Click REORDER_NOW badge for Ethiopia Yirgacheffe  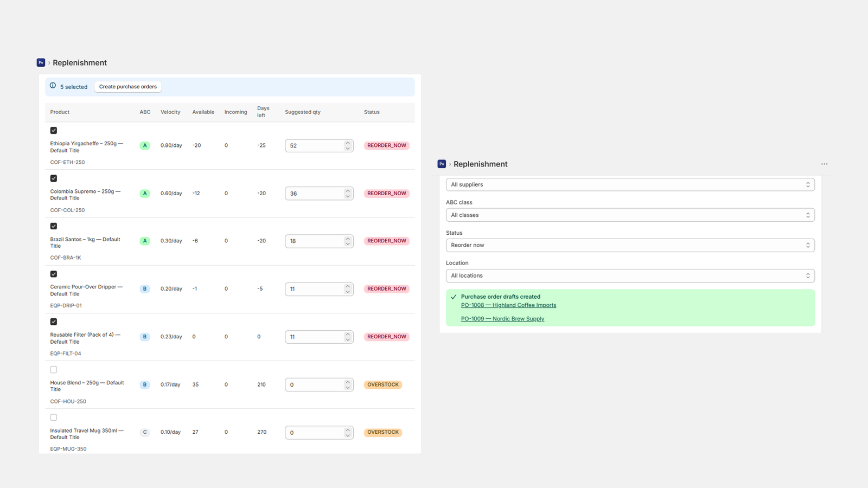pyautogui.click(x=387, y=145)
